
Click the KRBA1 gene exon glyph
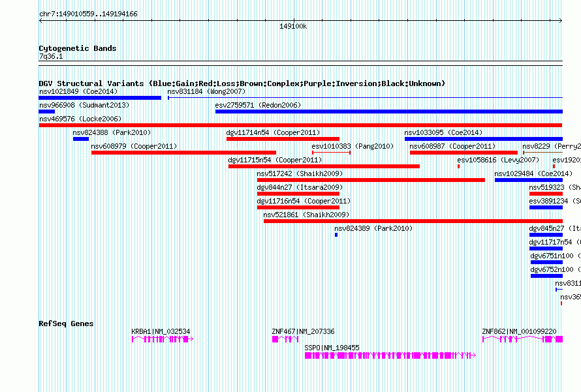point(163,339)
